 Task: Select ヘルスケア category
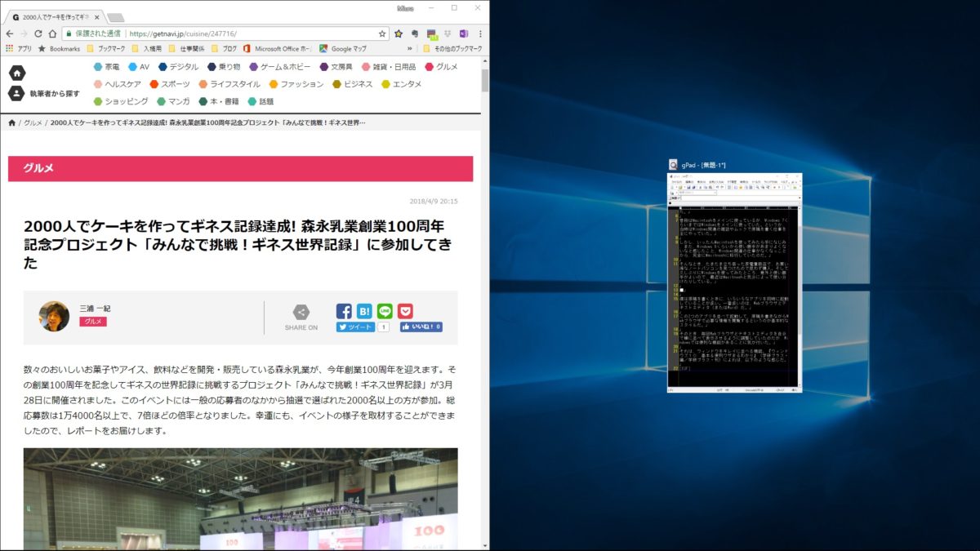(x=118, y=84)
